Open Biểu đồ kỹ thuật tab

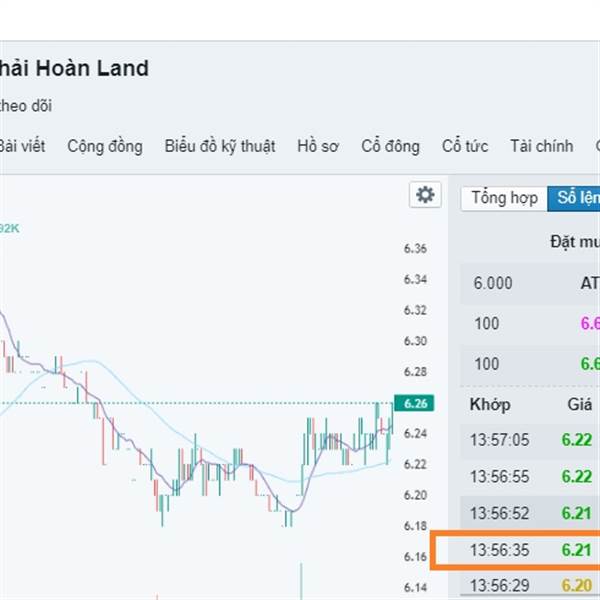[220, 147]
